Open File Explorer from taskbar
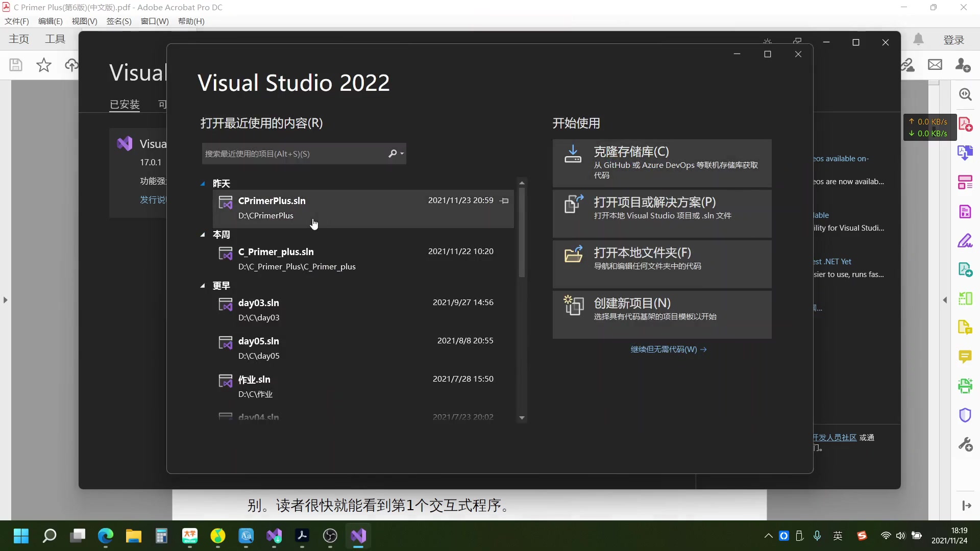This screenshot has height=551, width=980. 134,536
